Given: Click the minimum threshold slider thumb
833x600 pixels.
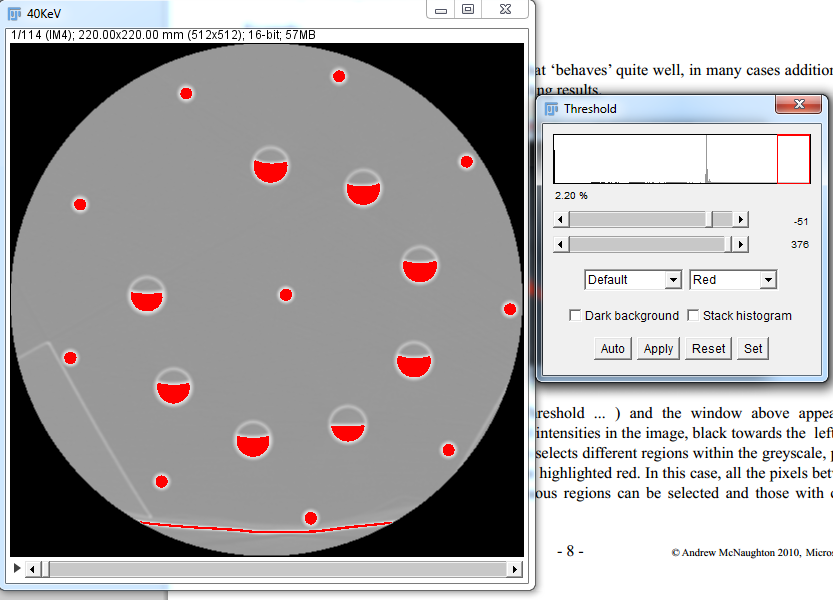Looking at the screenshot, I should pyautogui.click(x=720, y=219).
